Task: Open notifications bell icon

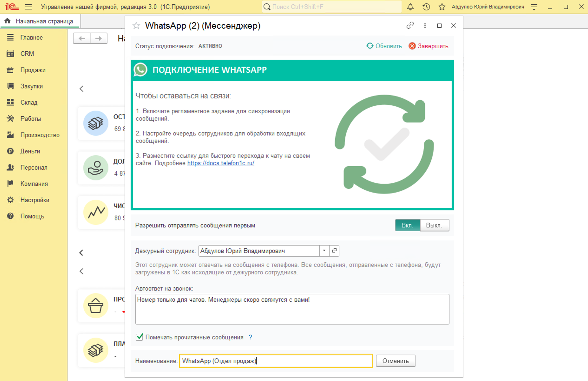Action: 410,7
